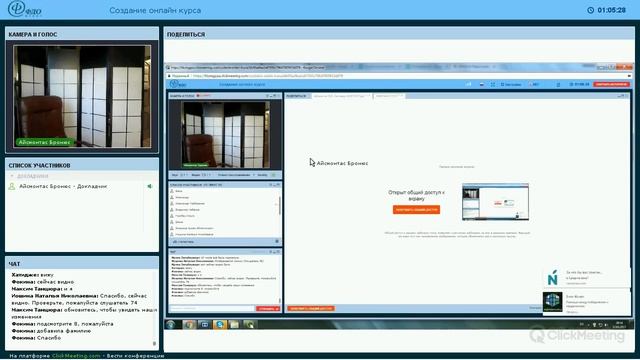Click the outer chat panel scrollbar arrow
Viewport: 640px width, 360px height.
[154, 344]
